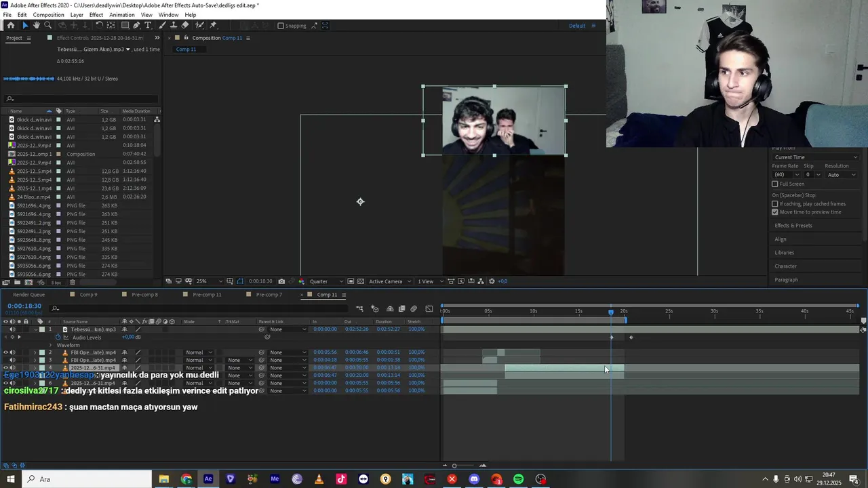Open the Normal mode dropdown for layer 2

tap(199, 352)
